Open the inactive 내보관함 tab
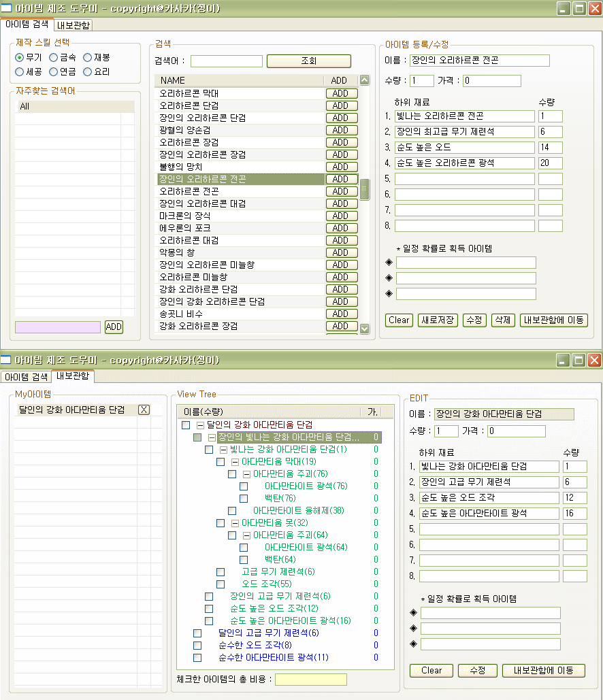The image size is (603, 700). tap(72, 25)
